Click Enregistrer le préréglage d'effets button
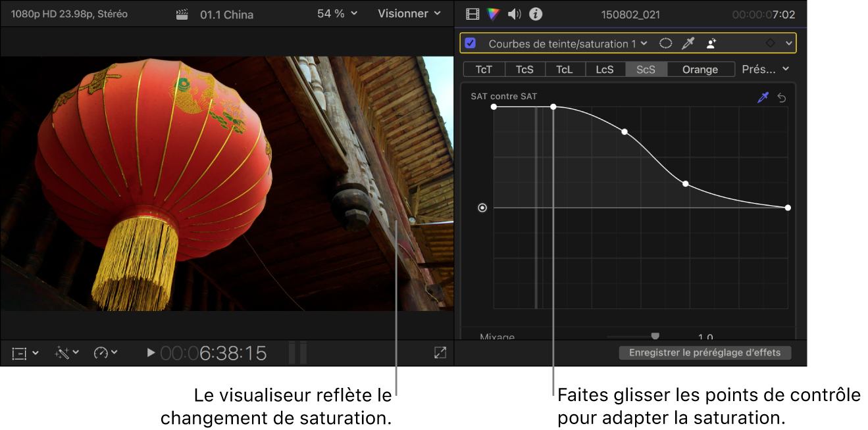 (705, 353)
